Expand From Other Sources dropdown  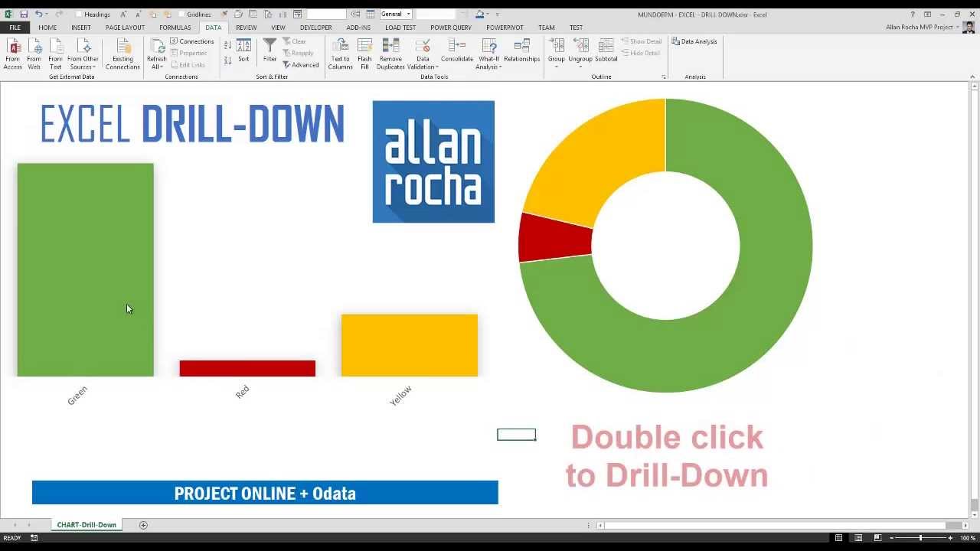click(x=83, y=63)
